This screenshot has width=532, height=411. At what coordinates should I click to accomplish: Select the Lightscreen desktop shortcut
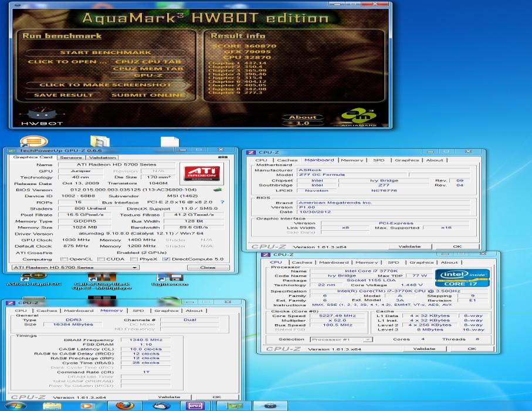[x=170, y=279]
